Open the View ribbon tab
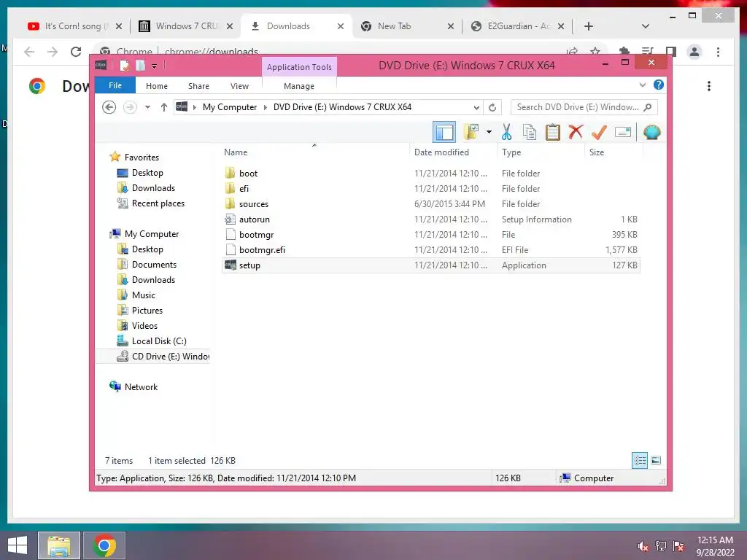 [239, 86]
